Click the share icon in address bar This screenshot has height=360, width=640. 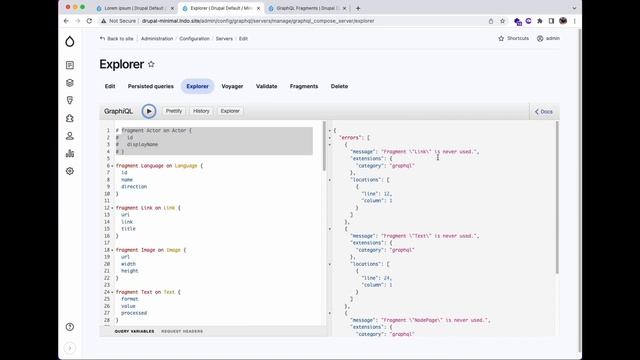click(491, 21)
